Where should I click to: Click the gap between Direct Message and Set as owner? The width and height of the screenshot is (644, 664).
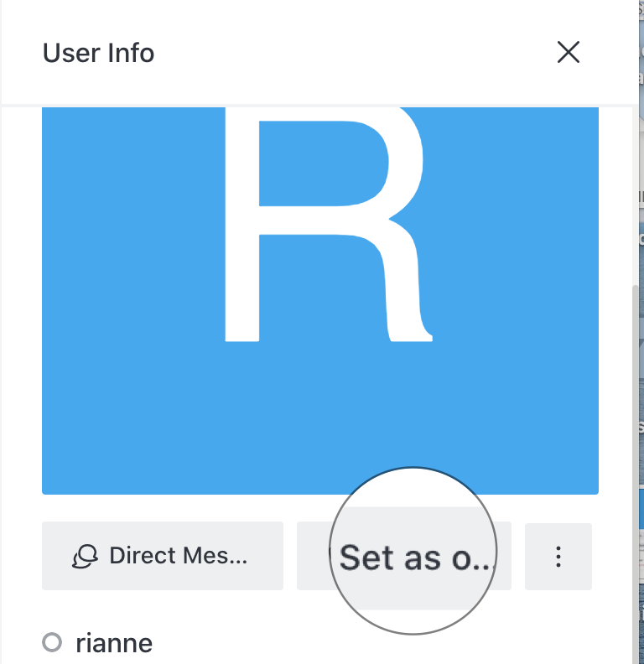click(x=290, y=557)
